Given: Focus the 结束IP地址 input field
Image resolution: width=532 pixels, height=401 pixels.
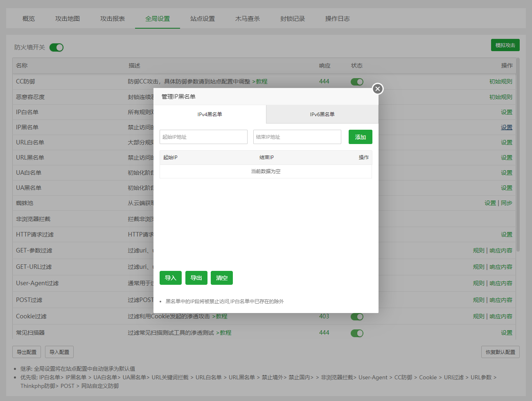Looking at the screenshot, I should point(297,137).
